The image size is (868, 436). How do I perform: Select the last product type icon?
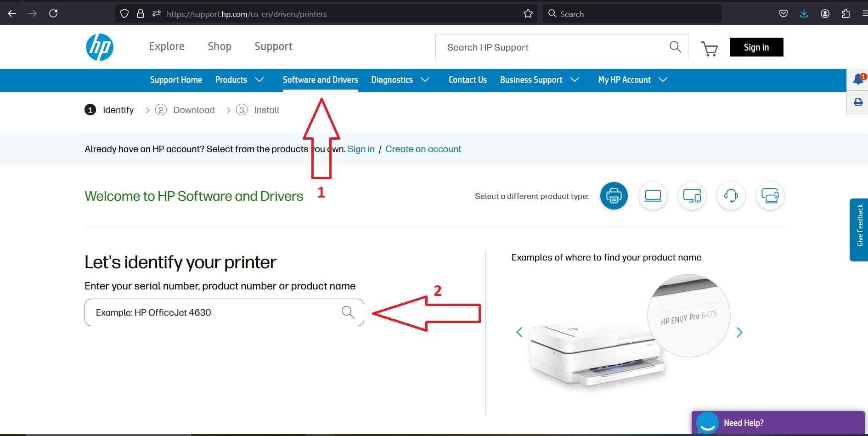[x=770, y=196]
